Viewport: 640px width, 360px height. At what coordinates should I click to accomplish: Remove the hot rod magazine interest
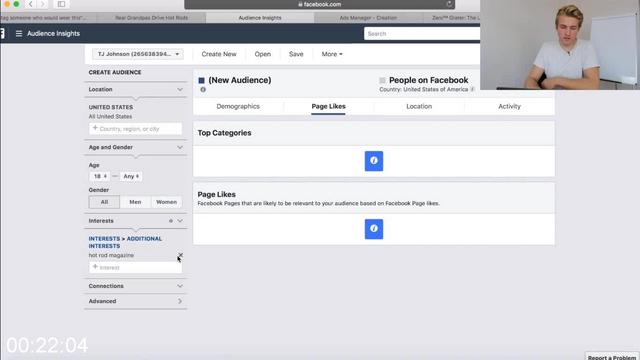point(180,255)
